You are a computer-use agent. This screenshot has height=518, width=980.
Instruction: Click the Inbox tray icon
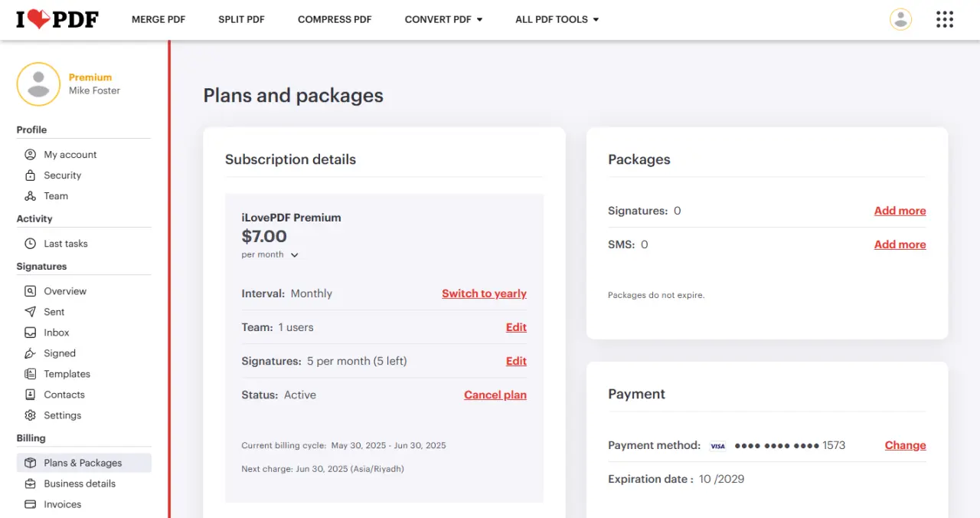[31, 333]
